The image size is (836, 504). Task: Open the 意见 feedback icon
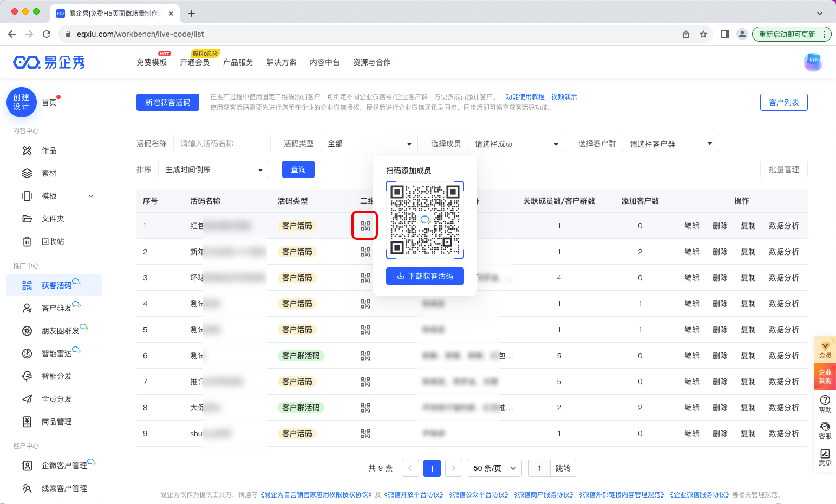825,457
